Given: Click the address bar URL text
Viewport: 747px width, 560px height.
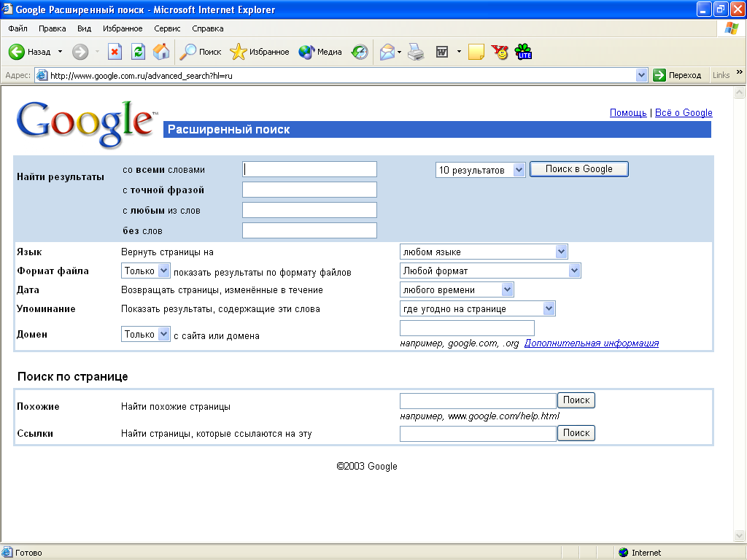Looking at the screenshot, I should click(142, 76).
